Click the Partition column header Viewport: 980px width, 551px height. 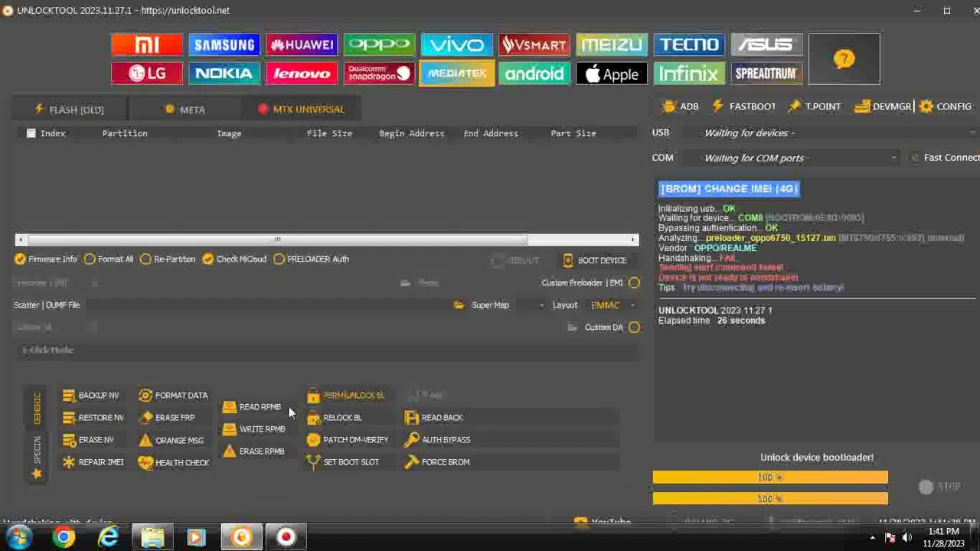(x=125, y=134)
